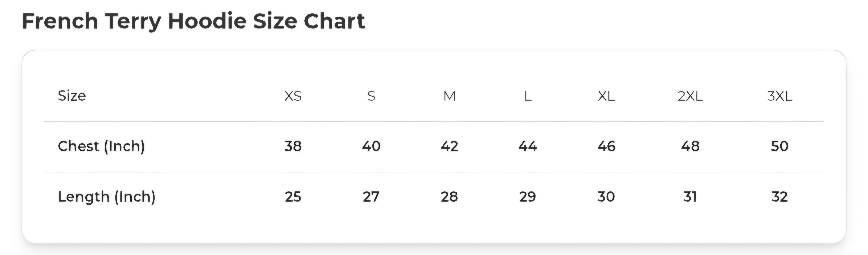Select chest measurement 50 under 3XL
Screen dimensions: 868x255
[779, 146]
